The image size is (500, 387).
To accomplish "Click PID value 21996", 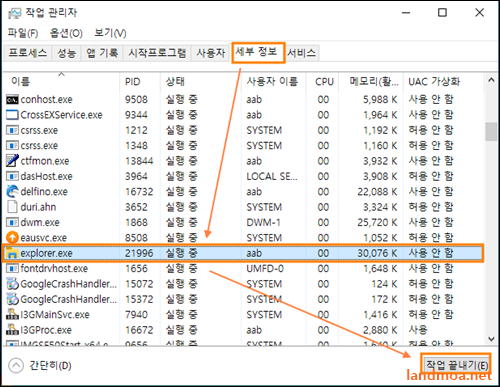I will [139, 253].
